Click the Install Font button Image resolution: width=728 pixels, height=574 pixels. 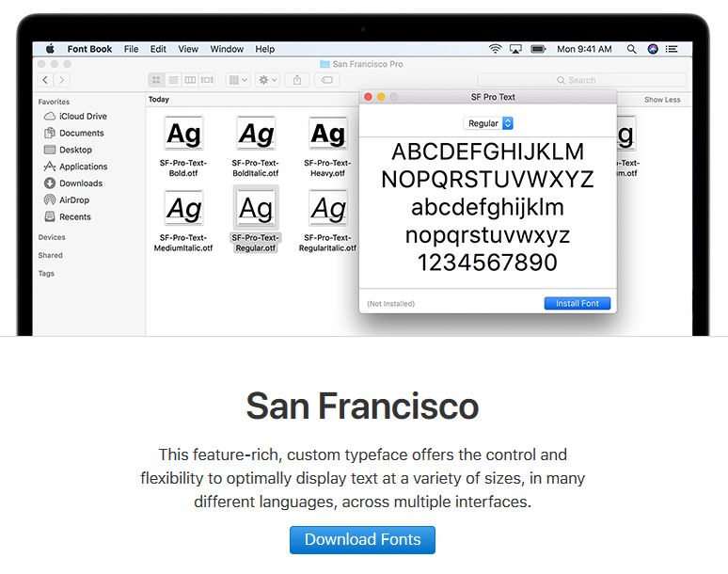(578, 303)
